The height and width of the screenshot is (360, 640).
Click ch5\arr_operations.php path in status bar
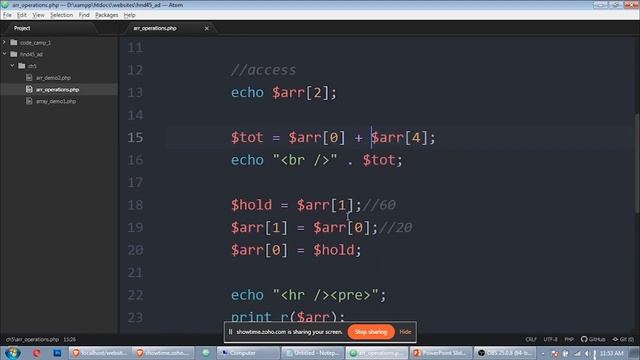coord(32,340)
